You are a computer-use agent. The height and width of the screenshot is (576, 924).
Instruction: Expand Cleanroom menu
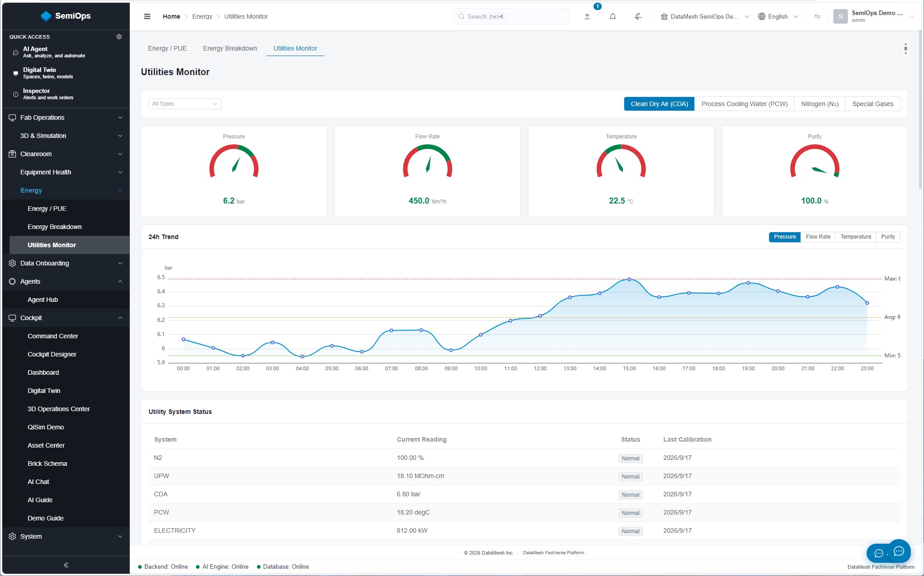point(66,154)
